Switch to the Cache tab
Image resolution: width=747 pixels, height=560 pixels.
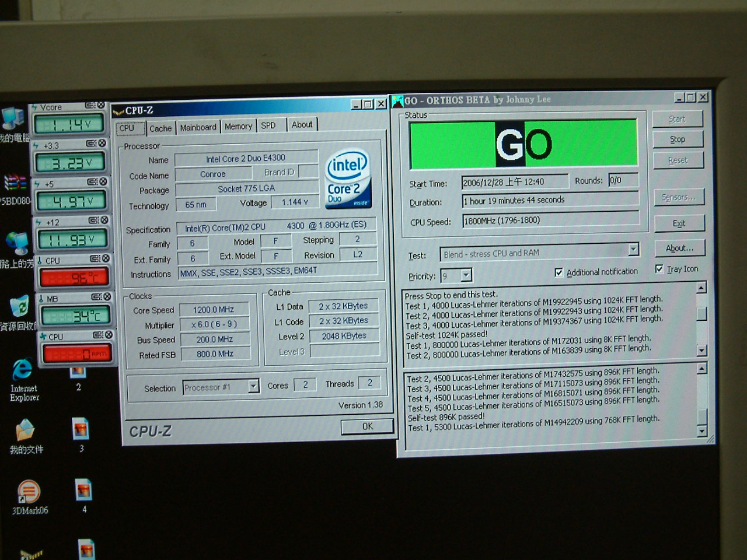(160, 128)
